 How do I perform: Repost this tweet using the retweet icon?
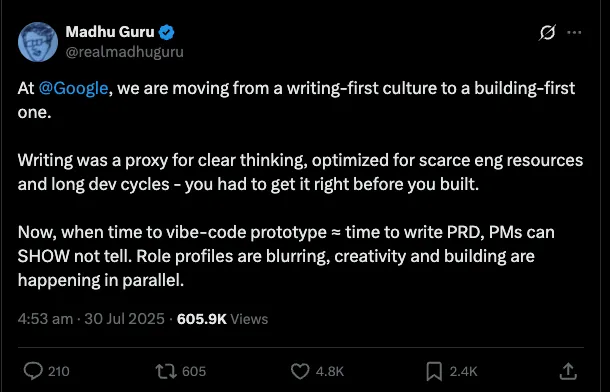166,371
